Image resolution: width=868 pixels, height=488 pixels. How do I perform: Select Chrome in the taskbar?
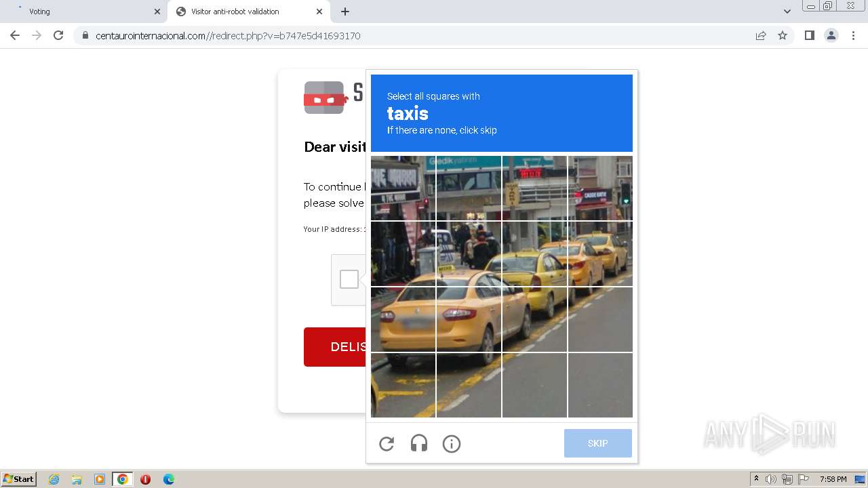click(x=123, y=479)
